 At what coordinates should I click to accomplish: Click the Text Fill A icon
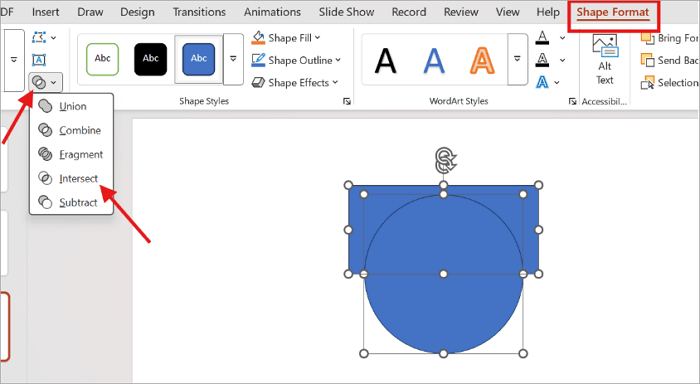coord(542,38)
